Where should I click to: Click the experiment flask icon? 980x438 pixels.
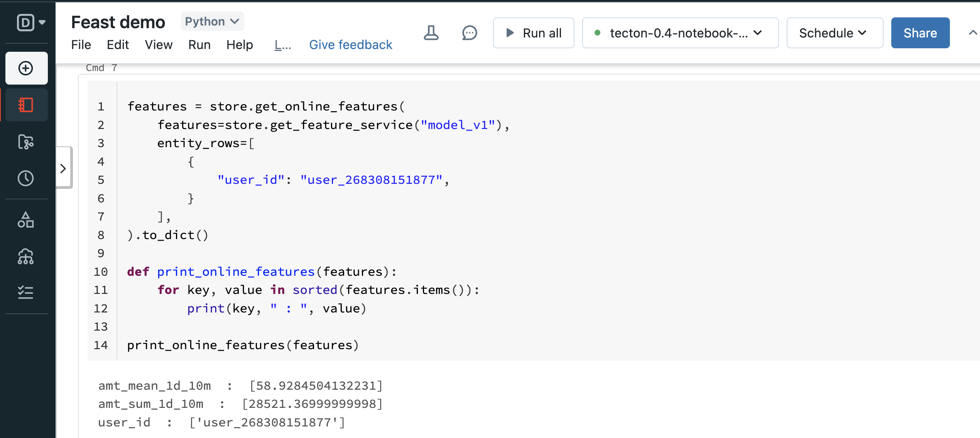tap(431, 33)
